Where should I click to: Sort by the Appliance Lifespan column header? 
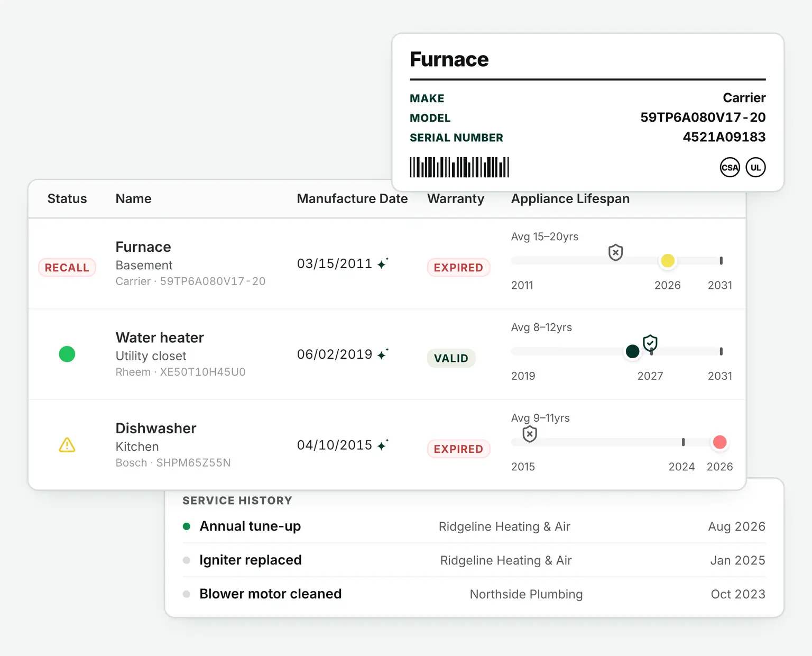tap(570, 199)
